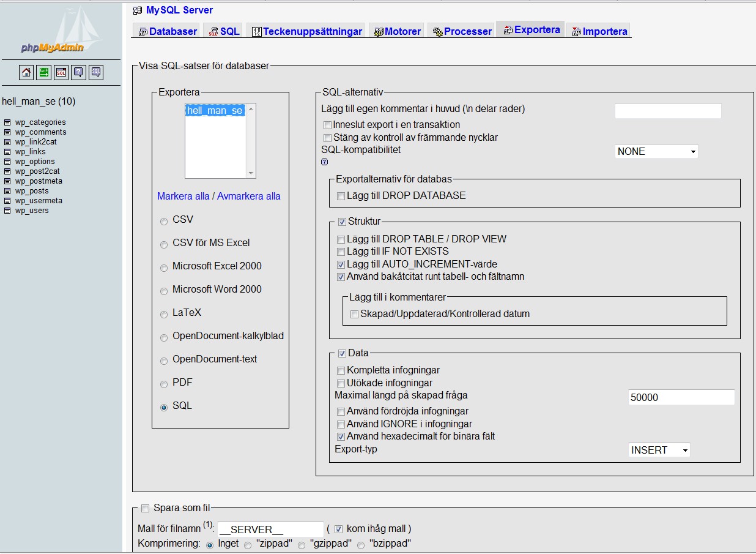The width and height of the screenshot is (756, 554).
Task: Toggle the Data checkbox
Action: click(342, 353)
